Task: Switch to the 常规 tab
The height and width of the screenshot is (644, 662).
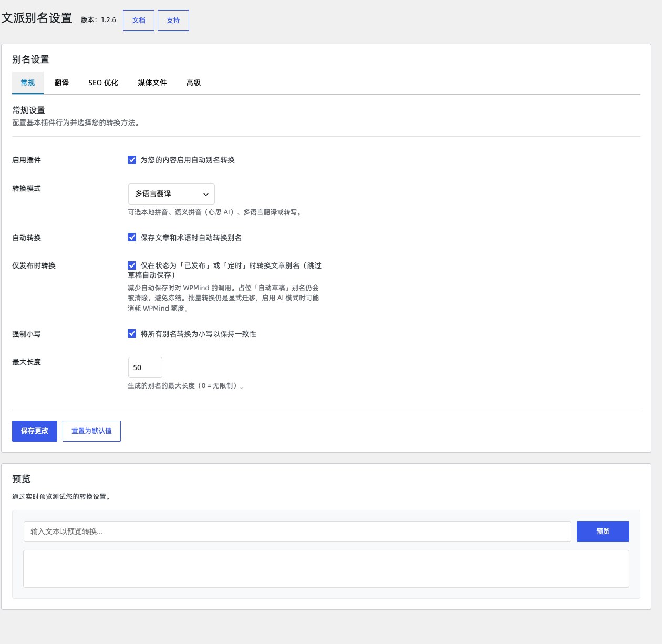Action: [28, 83]
